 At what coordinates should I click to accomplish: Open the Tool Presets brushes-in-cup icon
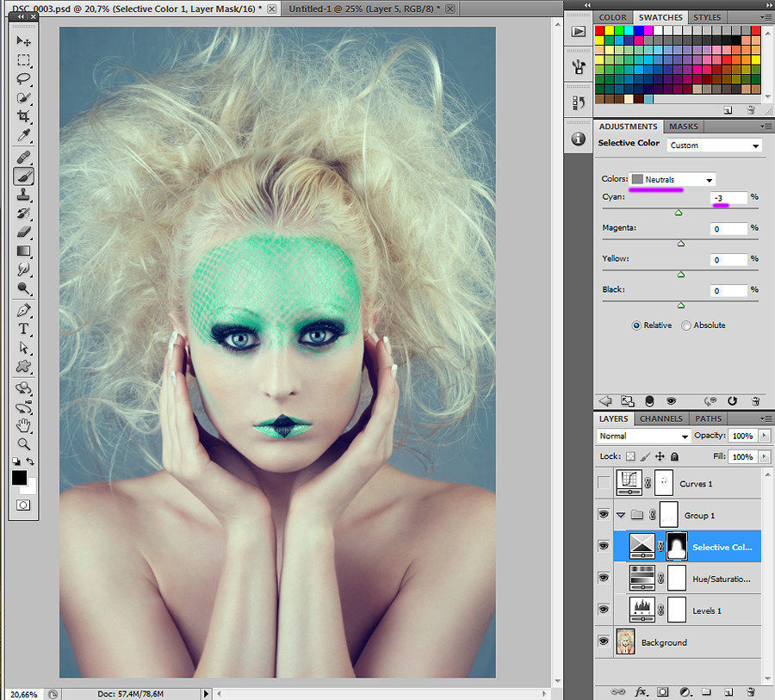[579, 65]
